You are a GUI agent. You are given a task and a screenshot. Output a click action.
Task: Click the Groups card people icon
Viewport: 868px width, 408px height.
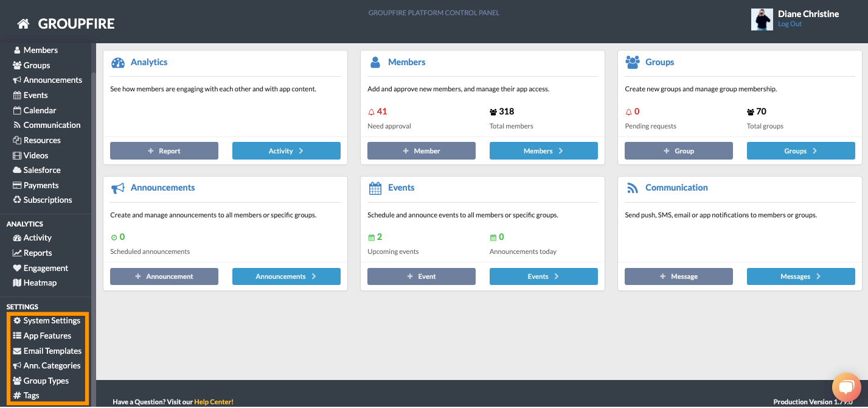coord(633,62)
